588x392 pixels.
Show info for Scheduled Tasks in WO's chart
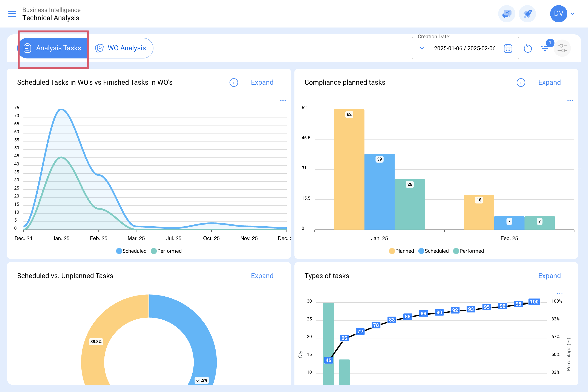[234, 83]
